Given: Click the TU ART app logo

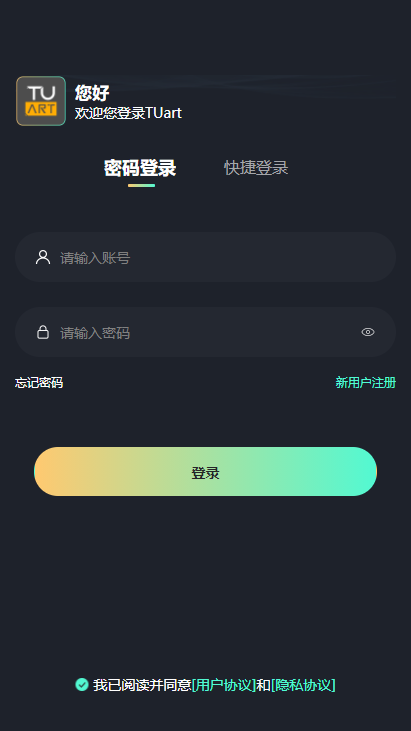Looking at the screenshot, I should (x=41, y=101).
